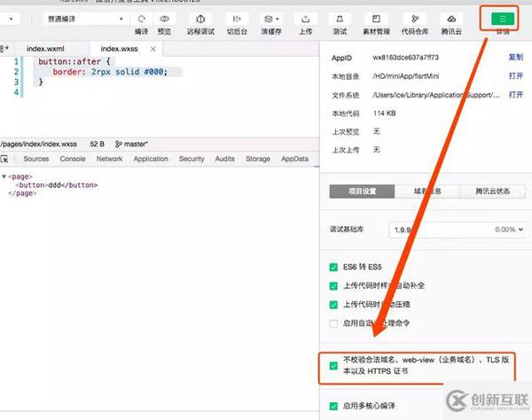Select the 域名信息 domain info tab
The width and height of the screenshot is (532, 420).
[427, 191]
